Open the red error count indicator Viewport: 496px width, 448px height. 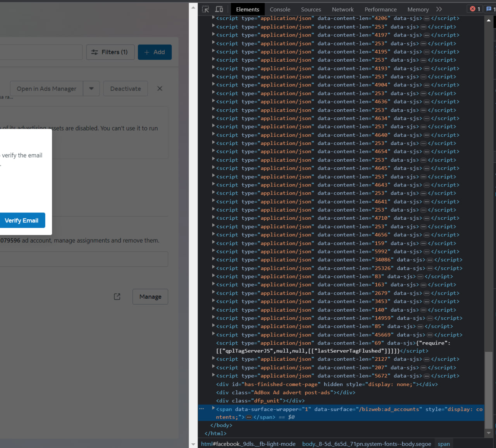pyautogui.click(x=475, y=9)
